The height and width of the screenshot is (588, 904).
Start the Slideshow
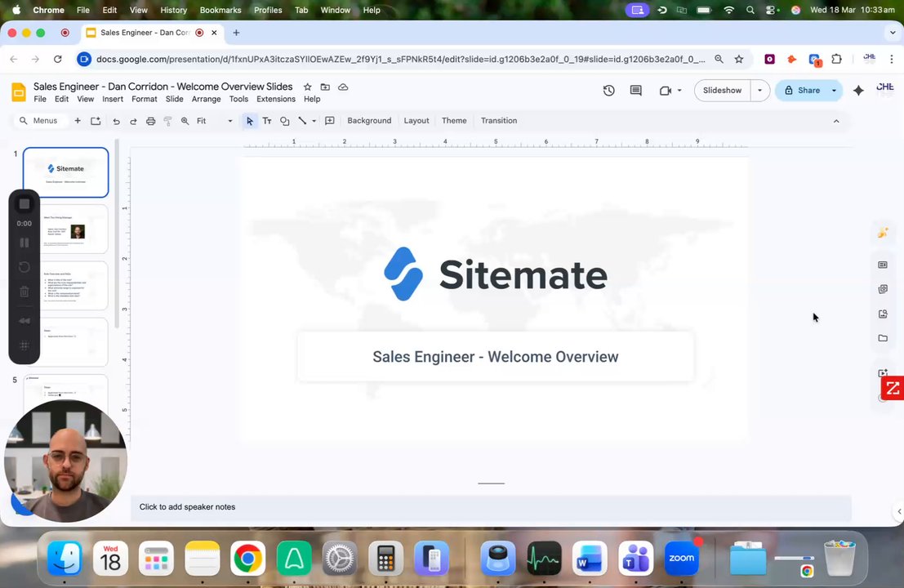[722, 91]
